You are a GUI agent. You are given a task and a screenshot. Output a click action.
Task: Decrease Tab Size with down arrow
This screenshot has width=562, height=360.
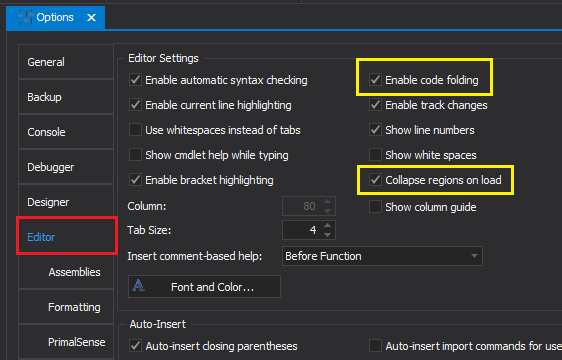click(328, 235)
